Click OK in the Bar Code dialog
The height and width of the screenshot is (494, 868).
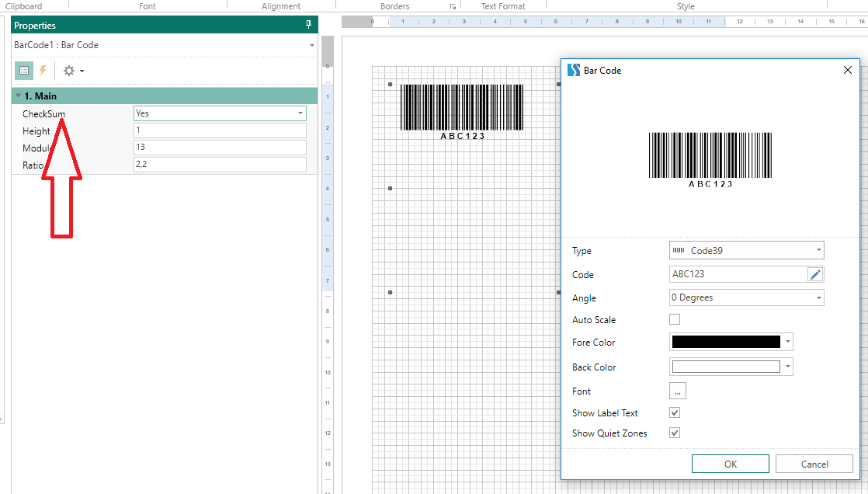pyautogui.click(x=730, y=464)
